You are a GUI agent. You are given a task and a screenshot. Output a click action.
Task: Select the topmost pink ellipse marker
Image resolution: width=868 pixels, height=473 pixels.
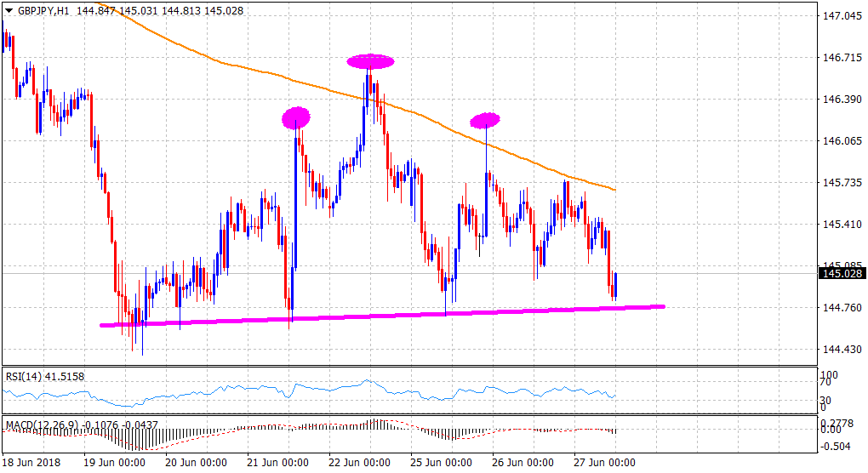[x=370, y=60]
